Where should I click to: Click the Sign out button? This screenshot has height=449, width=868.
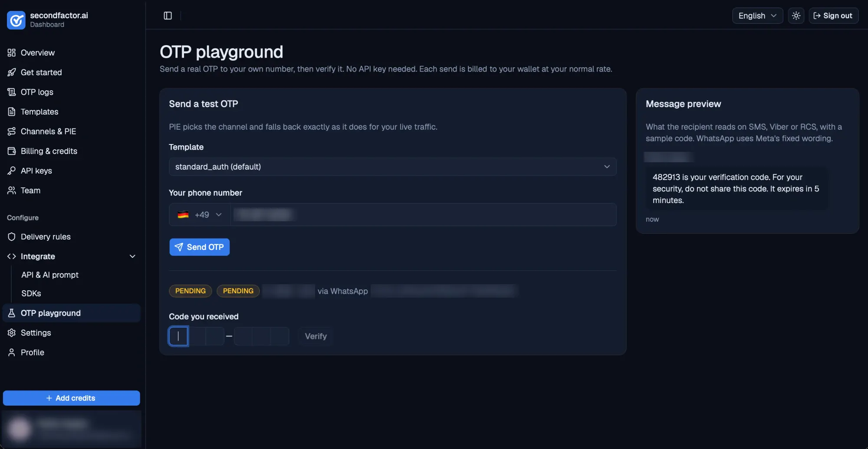click(x=833, y=16)
